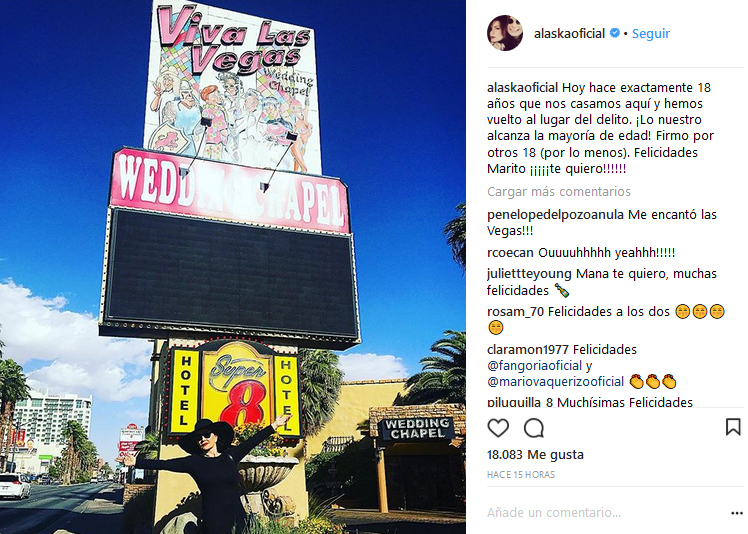Image resolution: width=748 pixels, height=534 pixels.
Task: Open juliettteyoung commenter profile
Action: tap(529, 274)
